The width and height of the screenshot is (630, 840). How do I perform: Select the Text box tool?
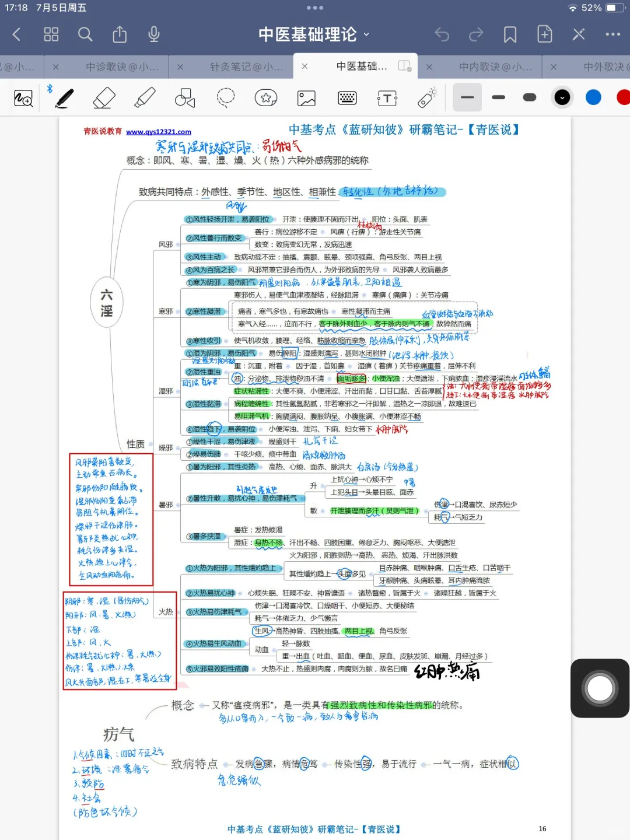pos(387,98)
